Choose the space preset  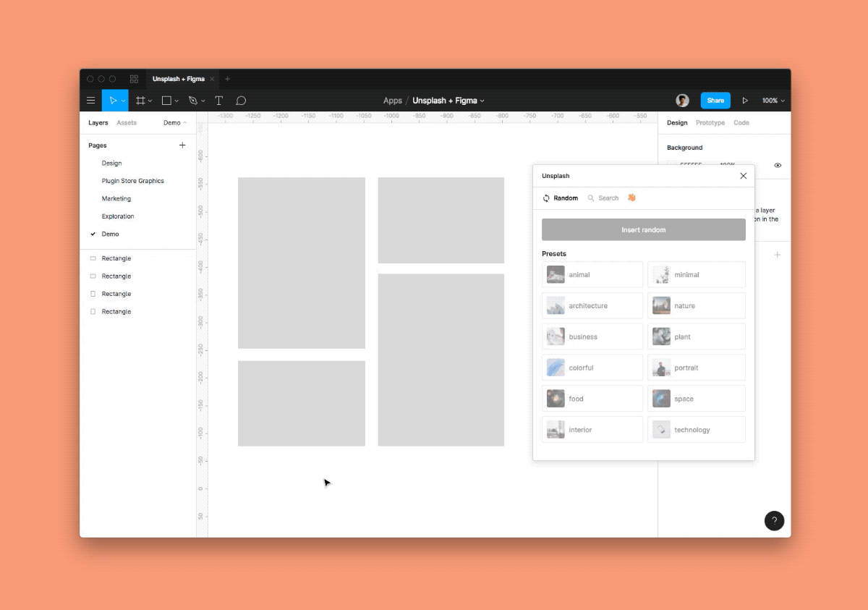coord(697,399)
